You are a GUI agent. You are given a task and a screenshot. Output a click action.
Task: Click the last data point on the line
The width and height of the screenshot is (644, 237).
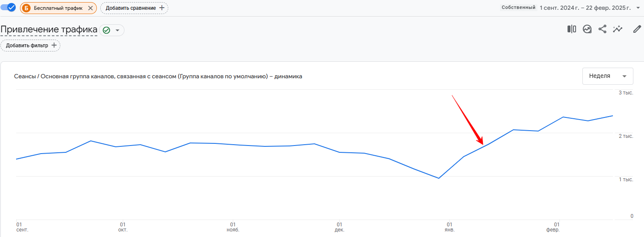[613, 116]
